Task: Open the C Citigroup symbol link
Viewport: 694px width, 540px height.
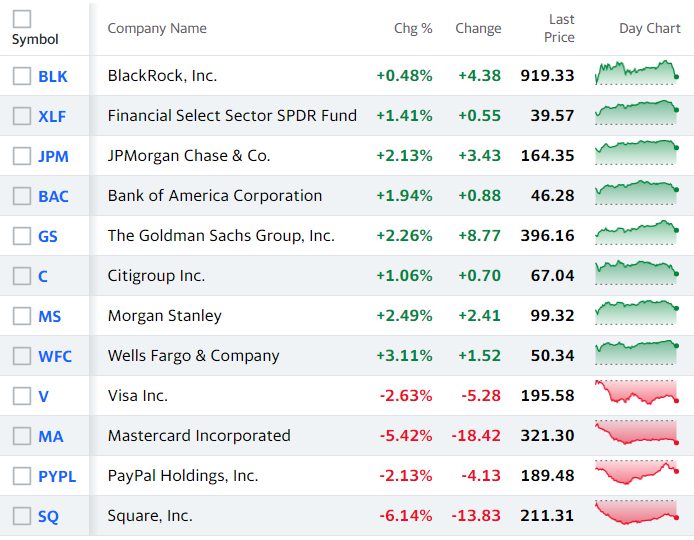Action: click(43, 277)
